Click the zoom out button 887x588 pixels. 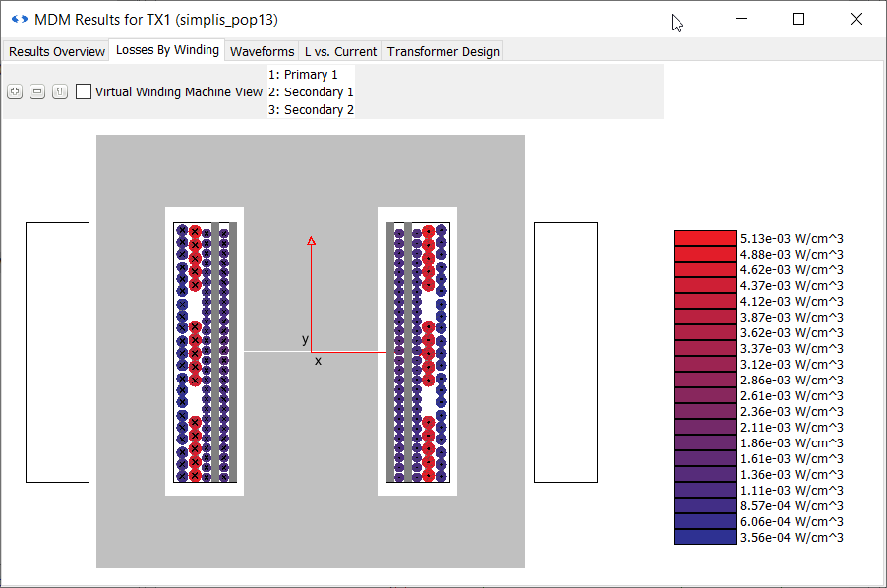pos(37,91)
